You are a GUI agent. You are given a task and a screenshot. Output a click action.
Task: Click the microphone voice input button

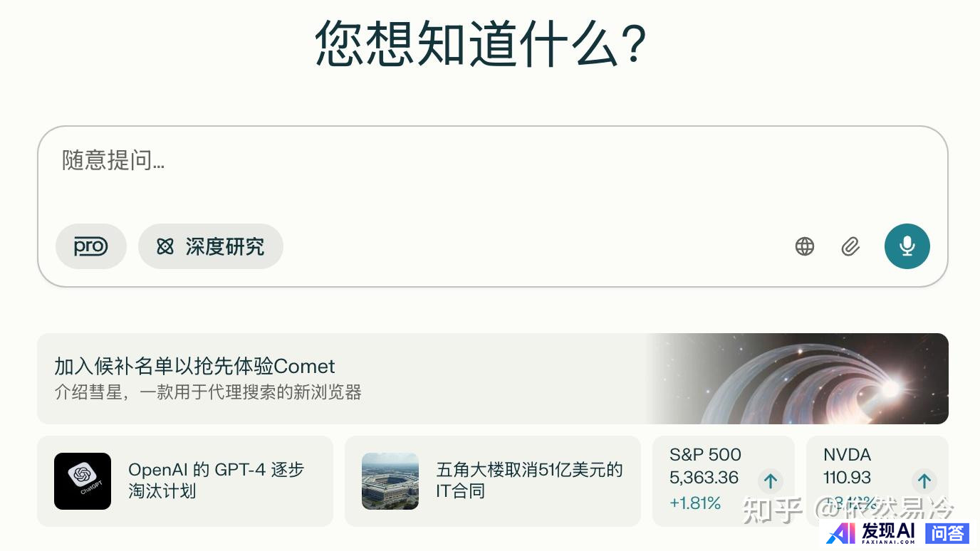click(x=907, y=246)
